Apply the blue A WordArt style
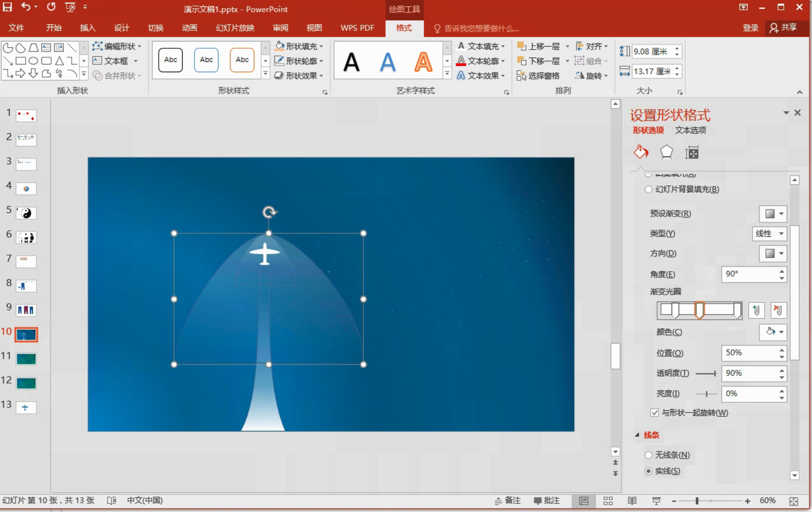 tap(387, 62)
